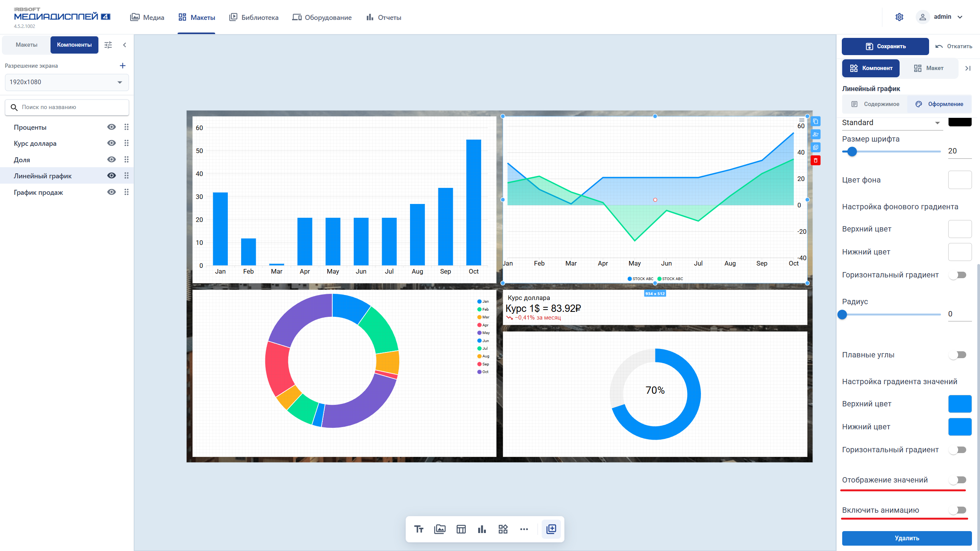Select the Линейный график list item
The width and height of the screenshot is (980, 551).
tap(67, 176)
